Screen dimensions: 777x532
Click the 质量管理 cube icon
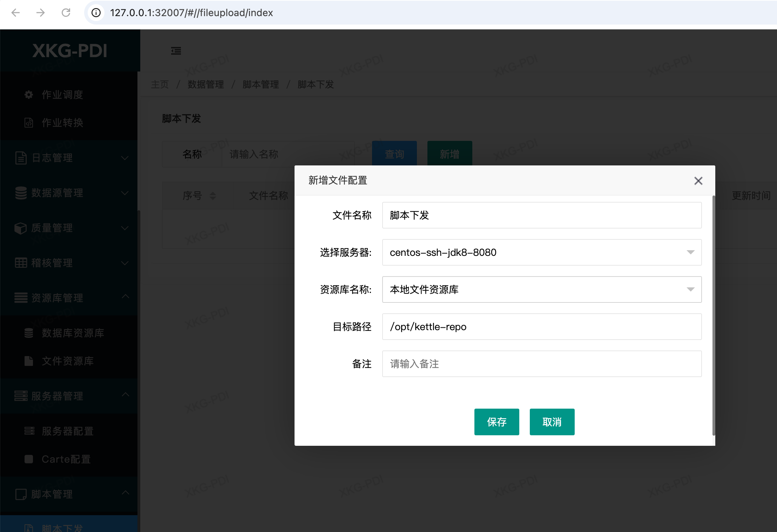[21, 228]
